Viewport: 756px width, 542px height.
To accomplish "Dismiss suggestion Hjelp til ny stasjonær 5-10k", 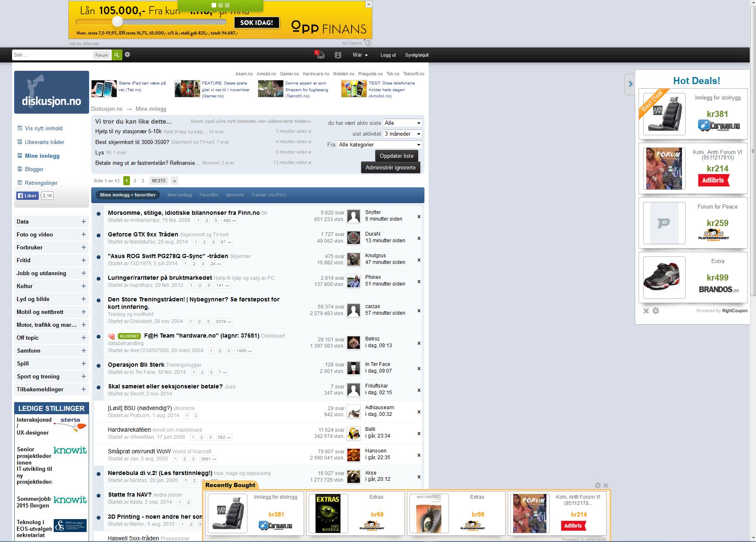I will click(x=310, y=131).
